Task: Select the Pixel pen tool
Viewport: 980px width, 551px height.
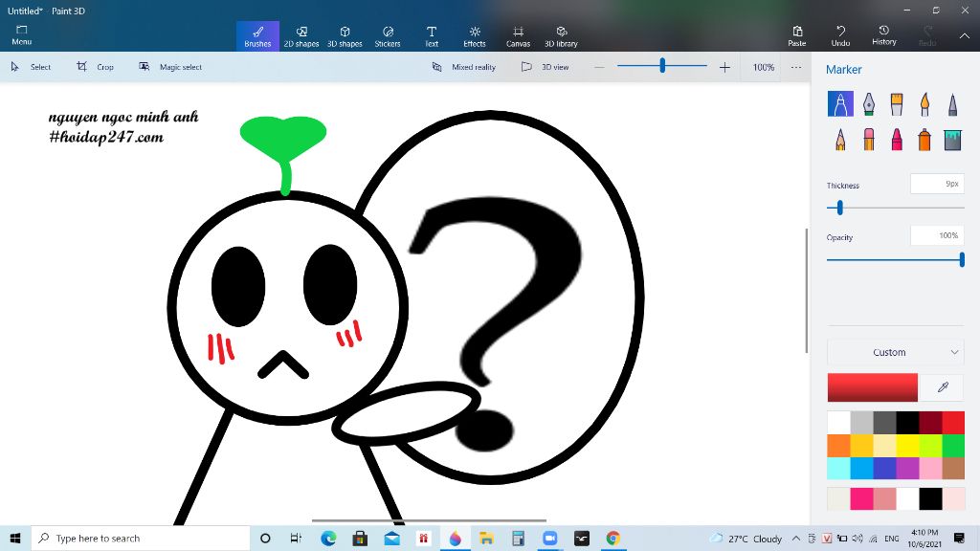Action: point(952,103)
